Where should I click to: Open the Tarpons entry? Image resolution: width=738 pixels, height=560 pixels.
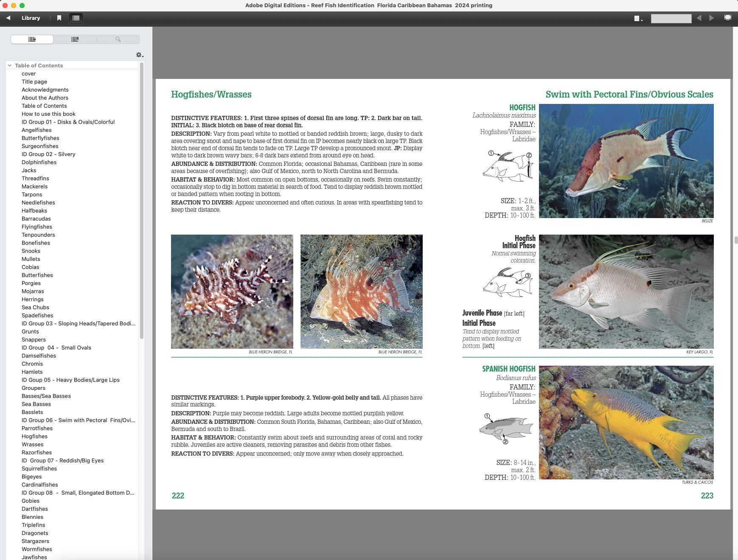32,194
